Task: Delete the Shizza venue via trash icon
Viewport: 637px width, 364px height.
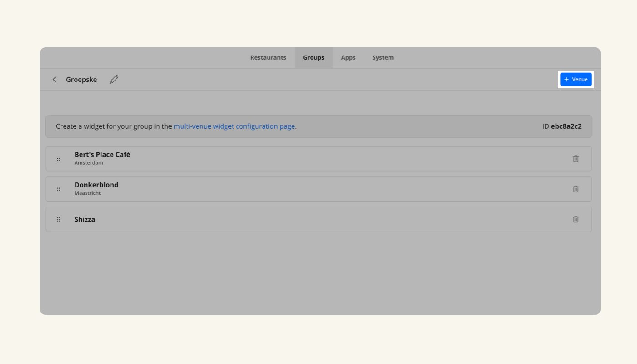Action: (576, 219)
